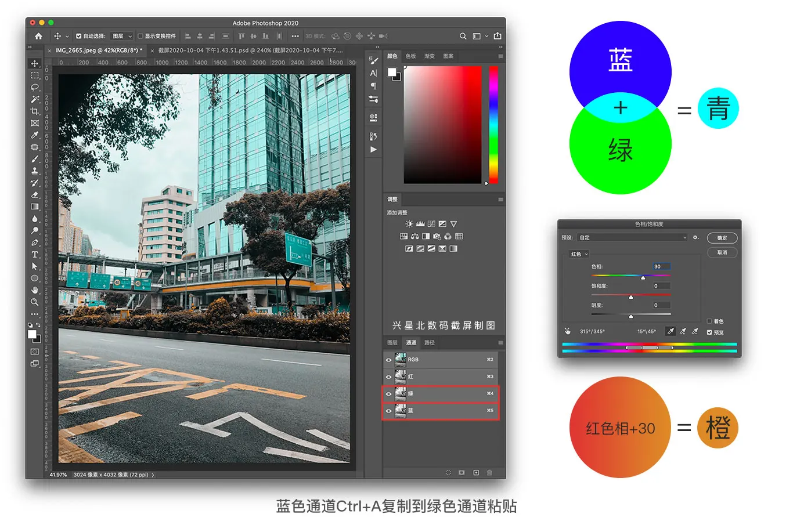
Task: Open the 图层 auto-select target dropdown
Action: coord(122,36)
